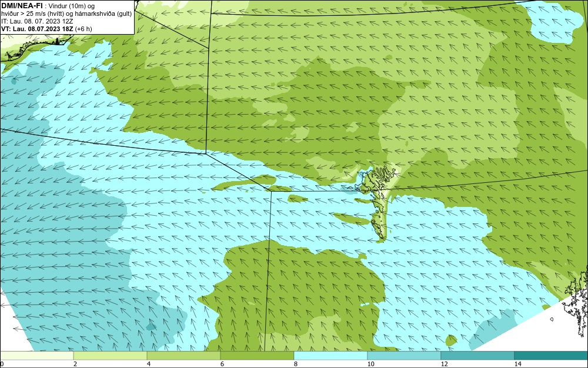Click the legend value label 10
Viewport: 588px width, 368px height.
(x=370, y=364)
